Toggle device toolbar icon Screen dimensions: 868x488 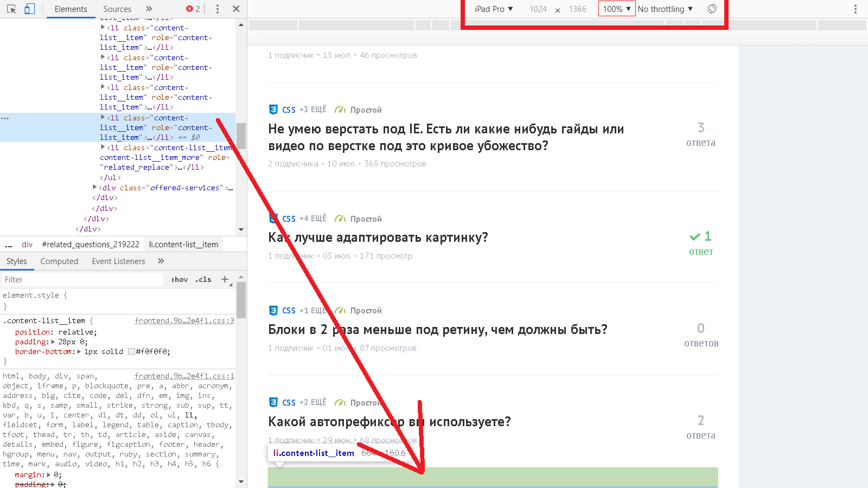coord(30,9)
